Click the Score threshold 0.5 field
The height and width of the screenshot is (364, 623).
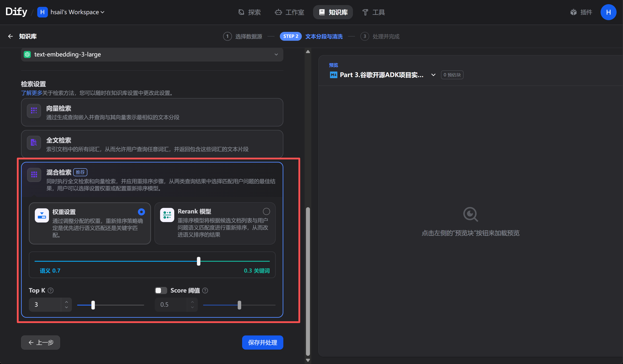(x=171, y=304)
